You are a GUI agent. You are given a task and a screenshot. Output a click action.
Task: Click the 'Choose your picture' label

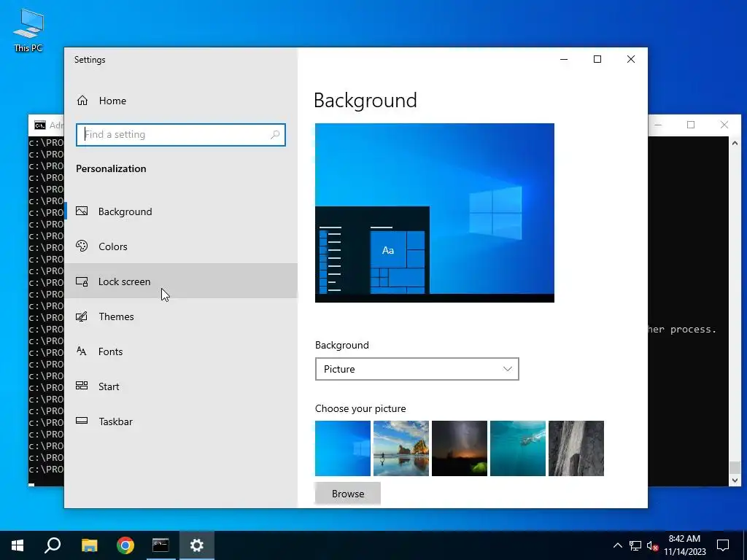coord(360,408)
